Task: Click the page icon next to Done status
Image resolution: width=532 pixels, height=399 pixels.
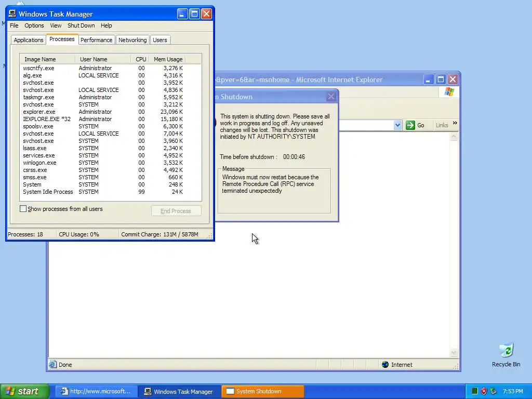Action: [x=52, y=365]
